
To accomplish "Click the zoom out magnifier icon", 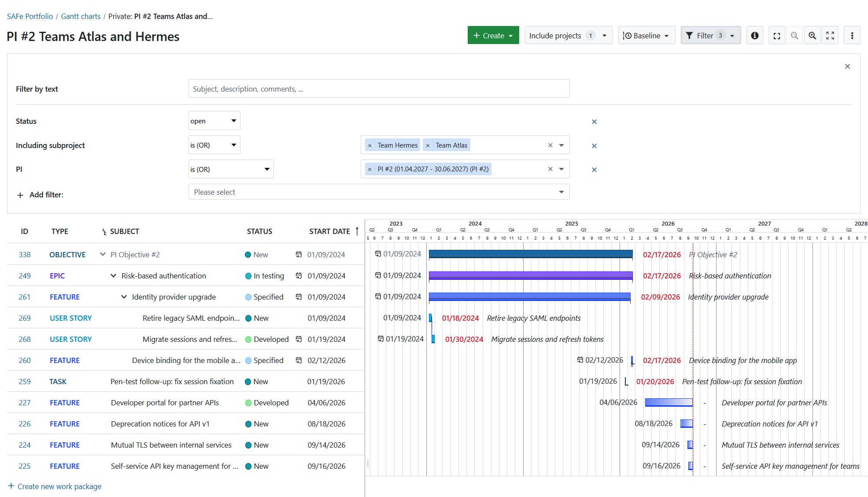I will 794,36.
